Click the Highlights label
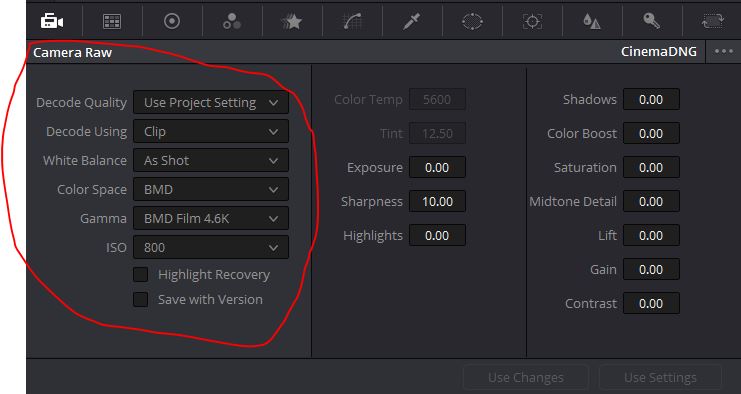This screenshot has height=394, width=741. (373, 236)
